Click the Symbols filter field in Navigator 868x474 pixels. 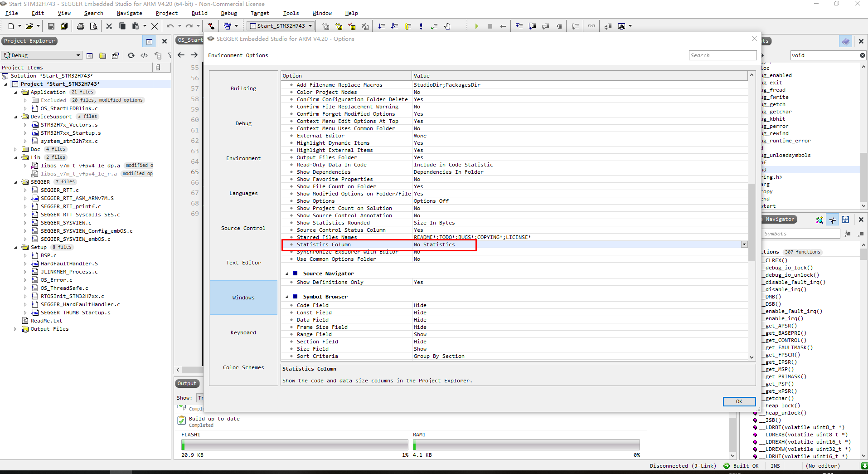801,234
